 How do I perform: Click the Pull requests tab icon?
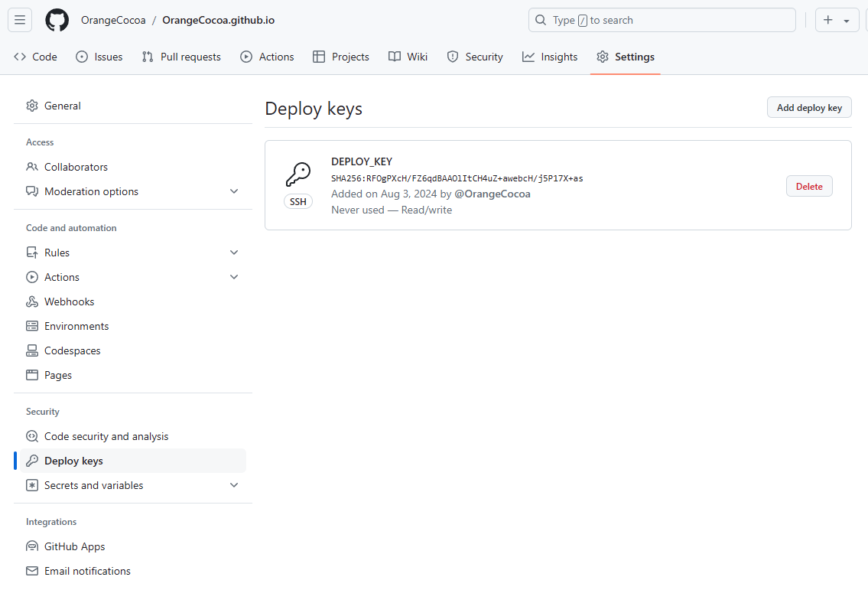point(148,57)
